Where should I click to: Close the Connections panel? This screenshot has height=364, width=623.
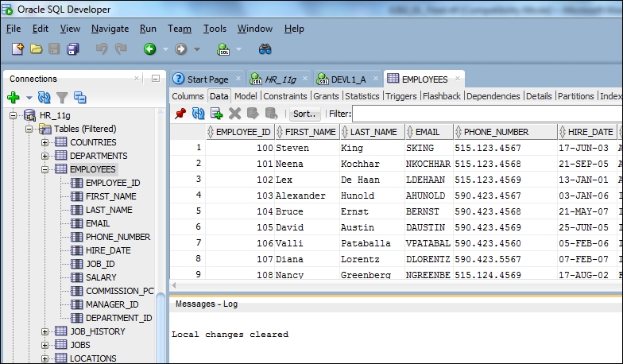pos(137,79)
